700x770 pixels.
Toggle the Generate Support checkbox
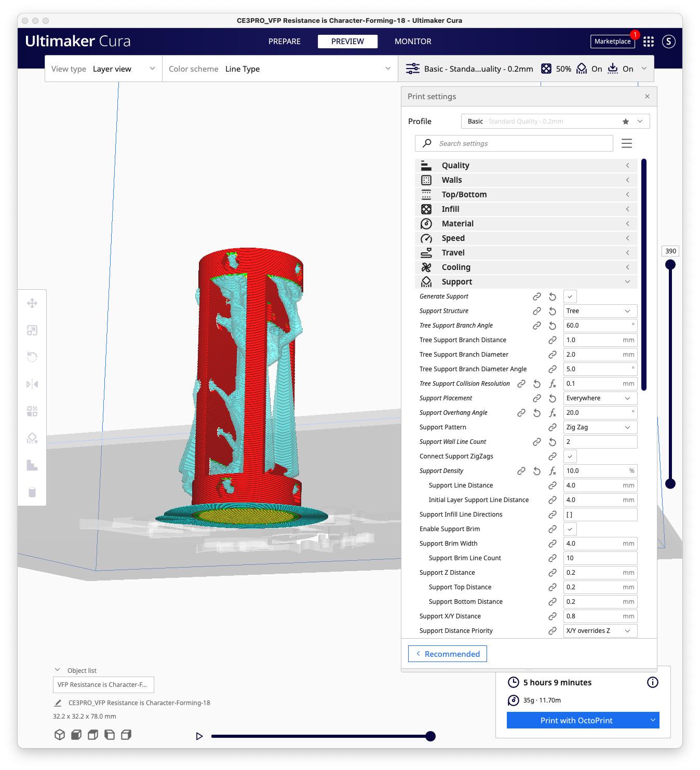point(570,296)
